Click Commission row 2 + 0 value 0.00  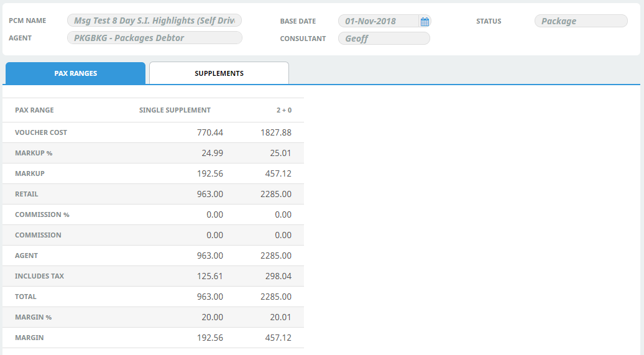[283, 235]
